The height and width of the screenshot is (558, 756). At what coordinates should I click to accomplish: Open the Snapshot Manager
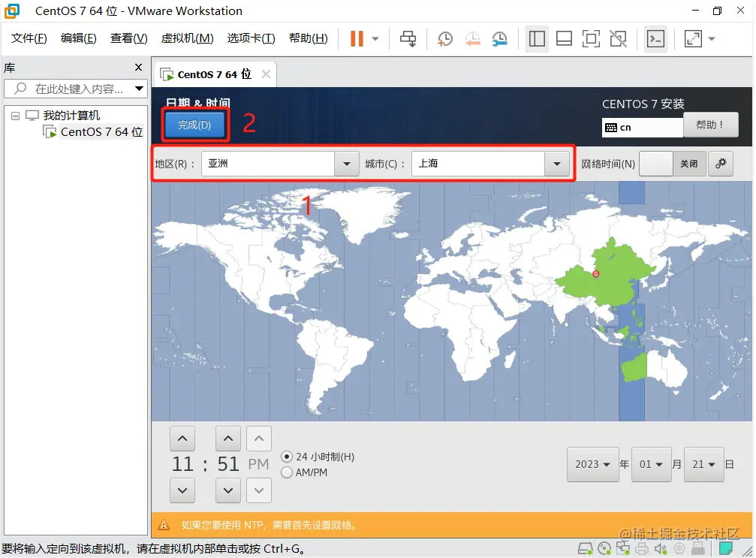[501, 38]
